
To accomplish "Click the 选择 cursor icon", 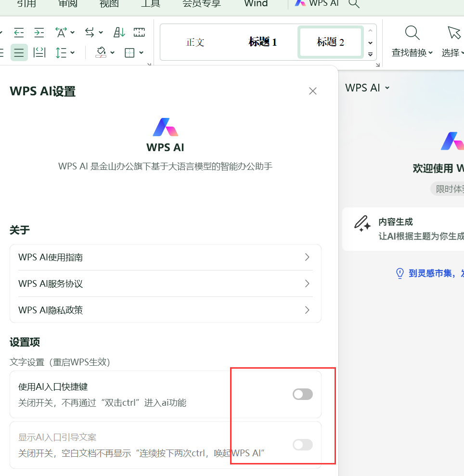I will 454,33.
